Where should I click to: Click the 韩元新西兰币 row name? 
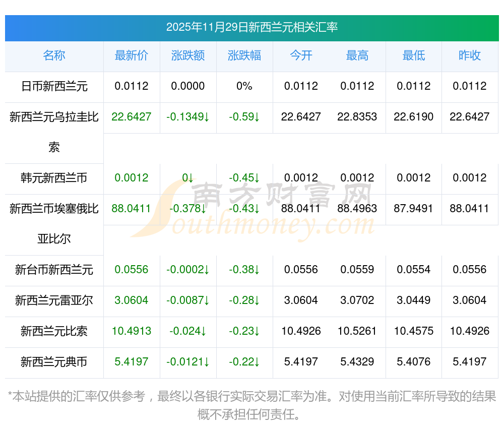(x=54, y=178)
